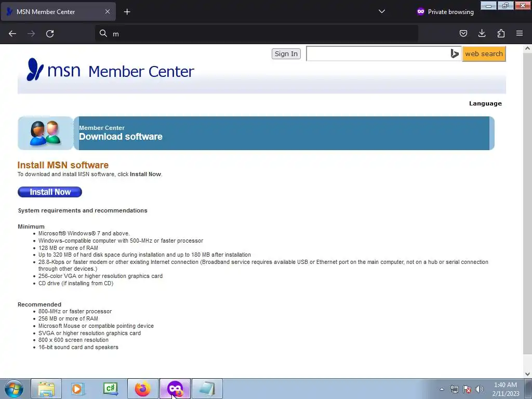532x399 pixels.
Task: Open the Extensions menu icon
Action: click(501, 33)
